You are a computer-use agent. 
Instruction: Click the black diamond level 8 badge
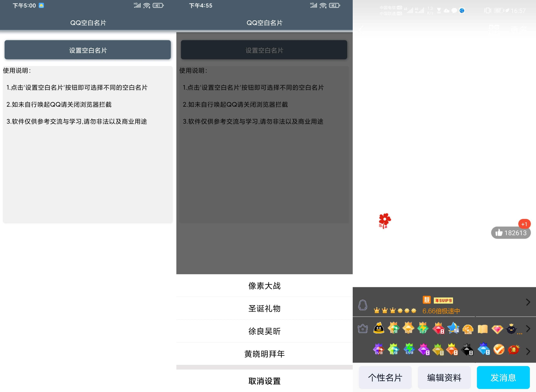coord(467,350)
